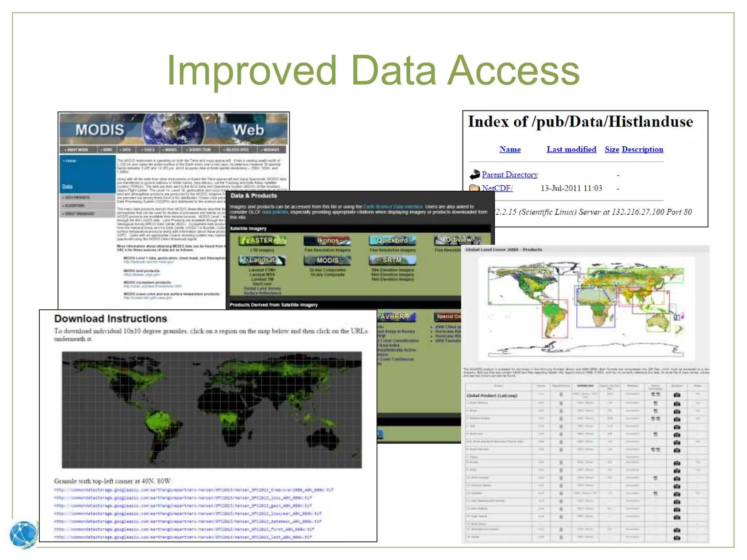This screenshot has height=560, width=747.
Task: Sort directory listing by Description
Action: tap(642, 149)
